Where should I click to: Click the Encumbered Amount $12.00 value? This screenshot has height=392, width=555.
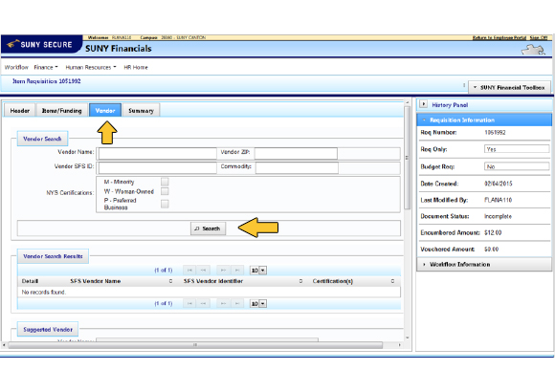(x=493, y=232)
